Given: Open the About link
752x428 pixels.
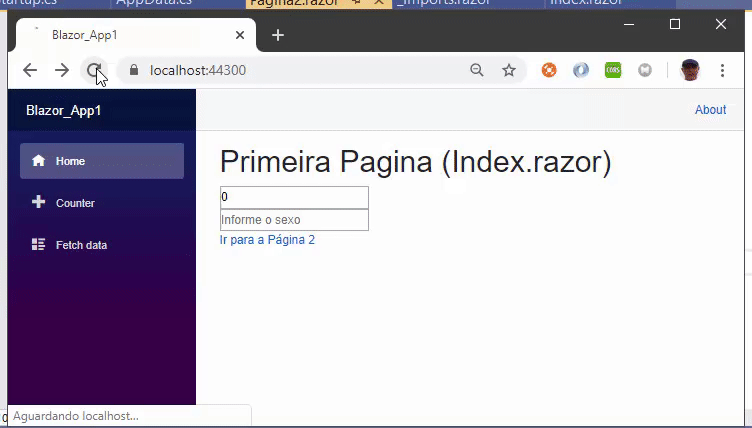Looking at the screenshot, I should click(x=710, y=109).
